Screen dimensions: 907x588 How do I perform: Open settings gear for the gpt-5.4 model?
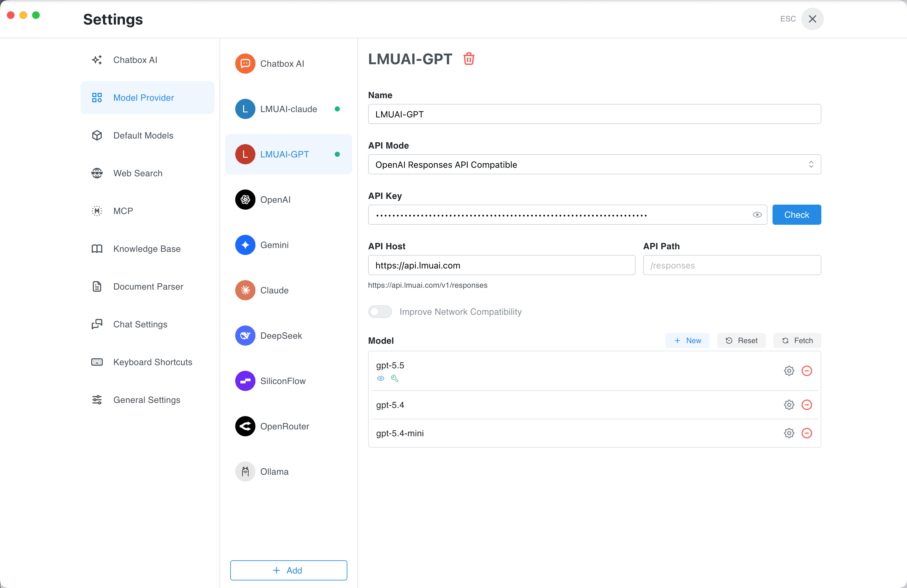click(789, 404)
